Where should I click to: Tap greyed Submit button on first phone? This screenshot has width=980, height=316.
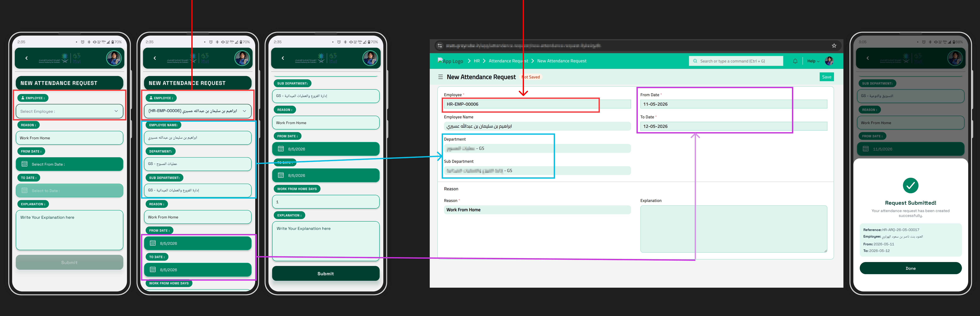pyautogui.click(x=70, y=262)
